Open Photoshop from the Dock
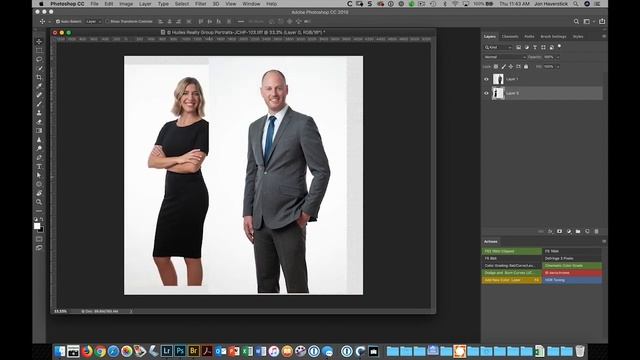This screenshot has height=360, width=640. pos(180,351)
